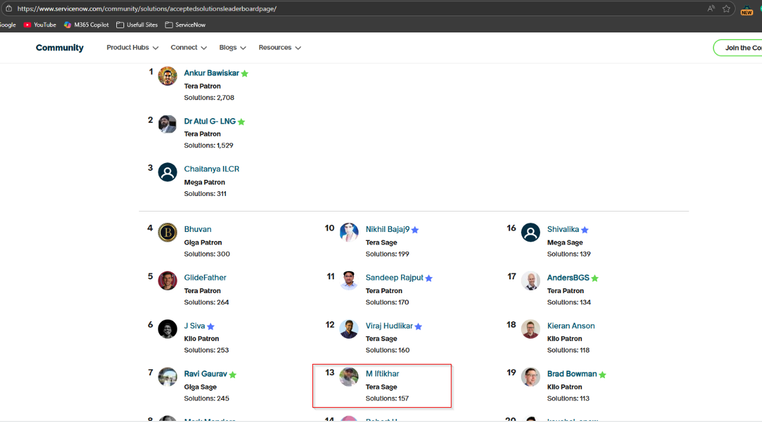The height and width of the screenshot is (422, 762).
Task: Click M Iftikhar's profile avatar
Action: [x=348, y=376]
